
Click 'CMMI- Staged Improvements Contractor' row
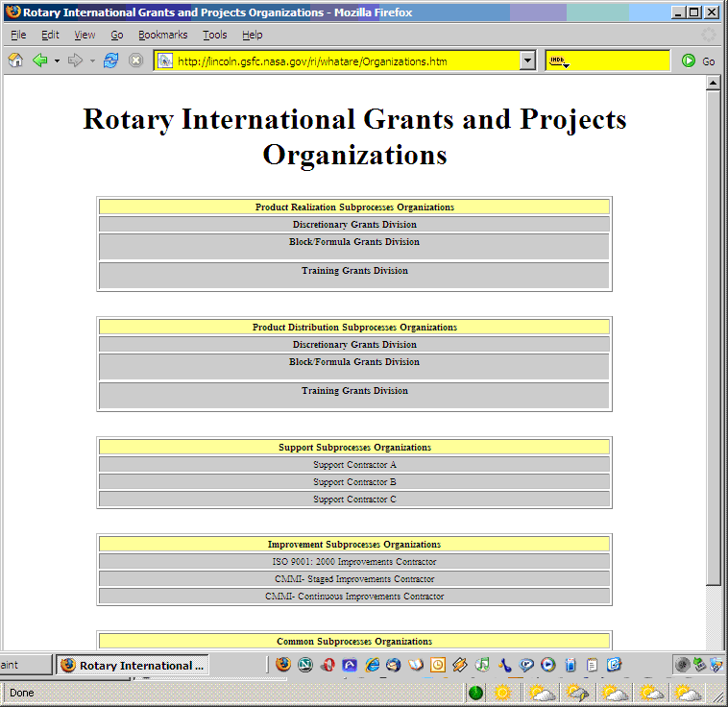click(354, 579)
